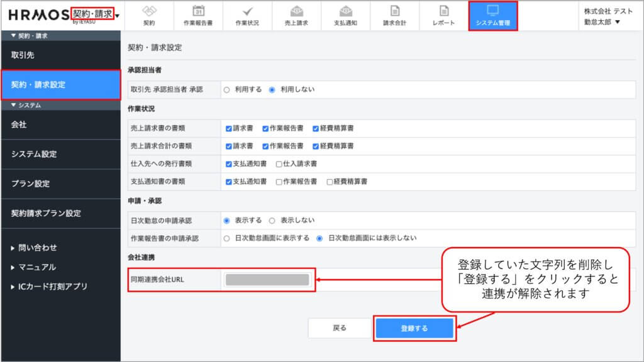Click the 請求合計 document icon

click(x=395, y=11)
